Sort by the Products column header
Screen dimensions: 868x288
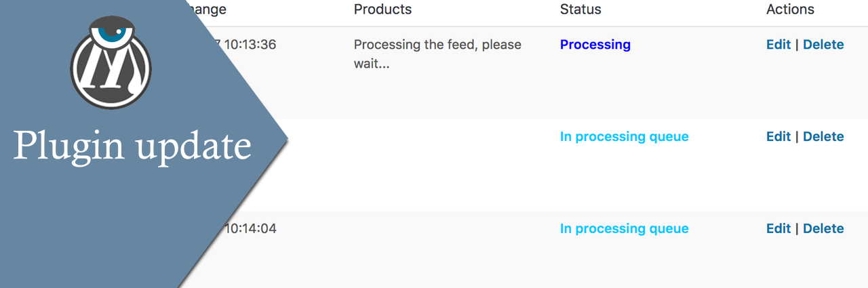[382, 9]
